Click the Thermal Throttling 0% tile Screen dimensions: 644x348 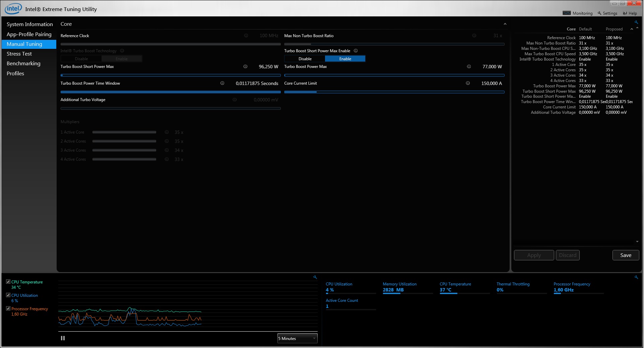coord(522,288)
